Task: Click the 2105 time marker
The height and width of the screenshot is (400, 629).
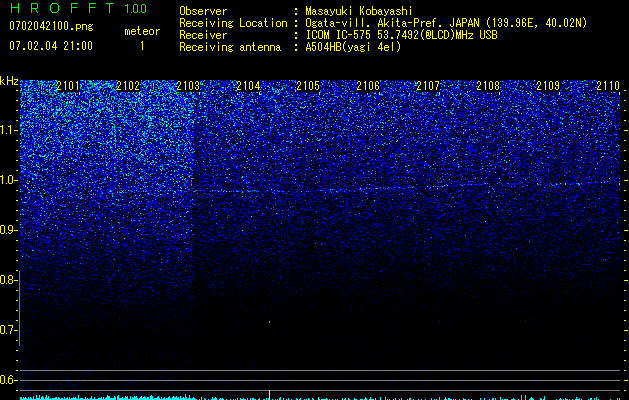Action: (308, 85)
